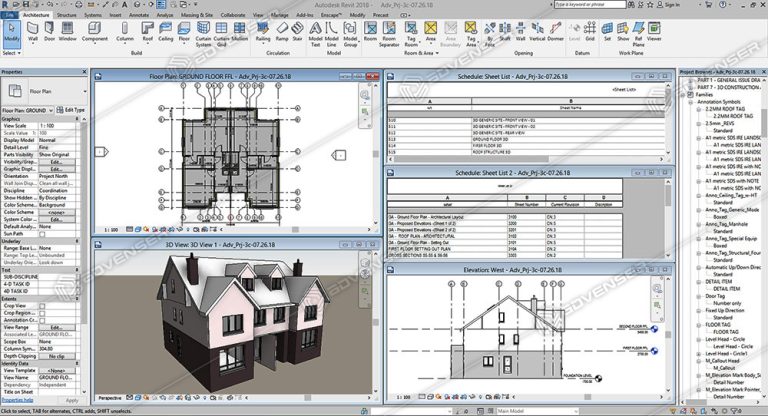Viewport: 768px width, 416px height.
Task: Click the keyword search input field
Action: click(589, 4)
